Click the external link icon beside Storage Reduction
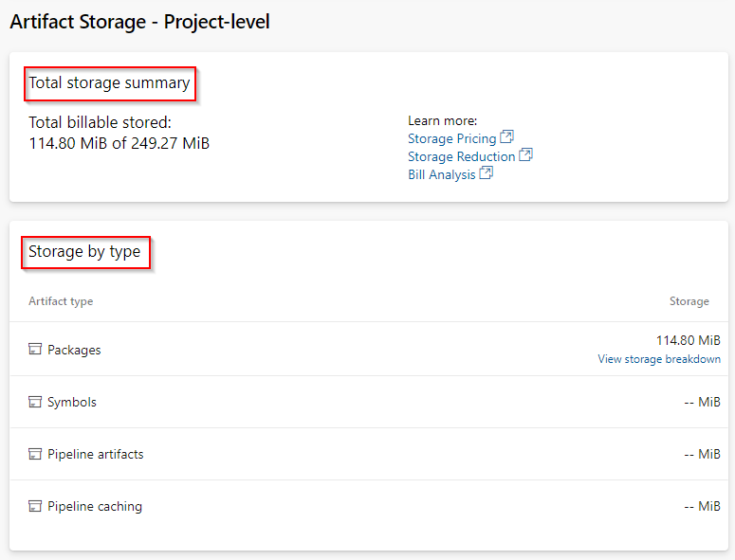The image size is (735, 560). [525, 155]
